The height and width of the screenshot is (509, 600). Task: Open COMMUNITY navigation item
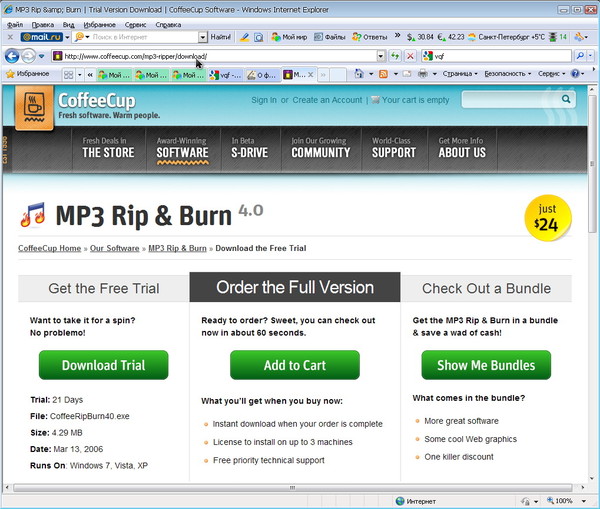(321, 148)
